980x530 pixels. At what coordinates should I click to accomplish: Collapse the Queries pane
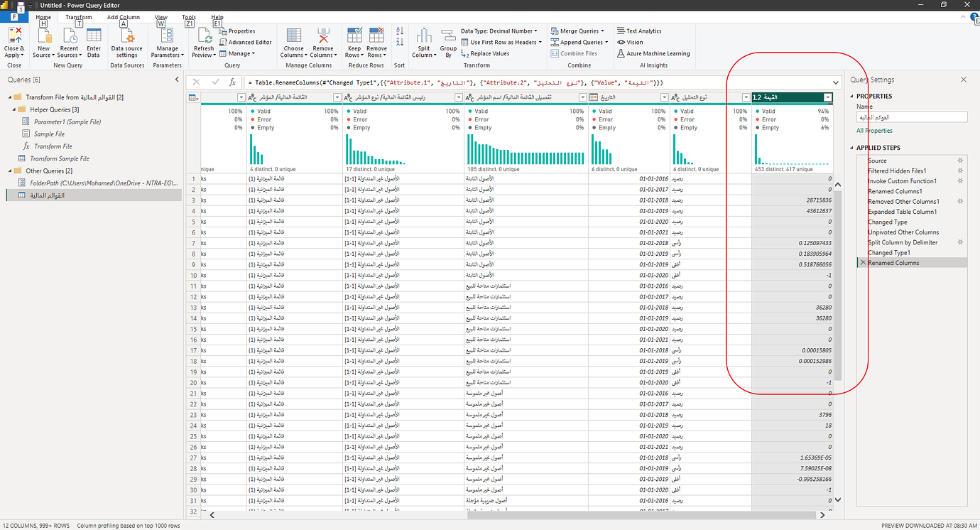pos(177,79)
